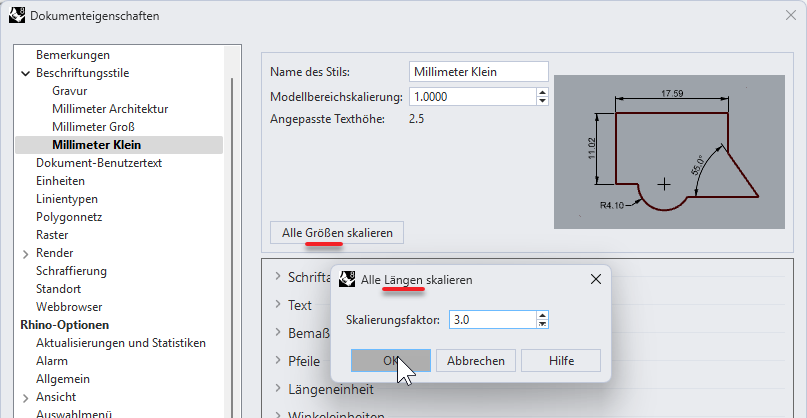Close the Alle Längen skalieren dialog
807x418 pixels.
tap(595, 280)
